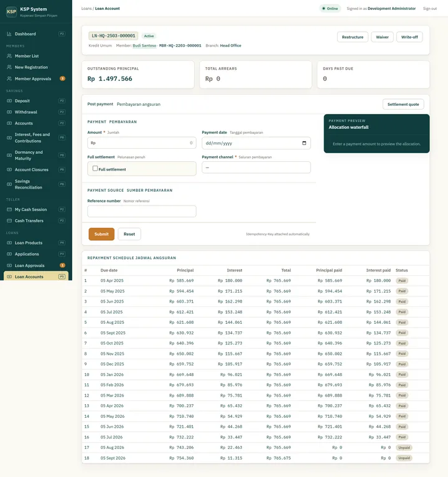The height and width of the screenshot is (477, 448).
Task: Click the Loan Products icon
Action: (x=9, y=243)
